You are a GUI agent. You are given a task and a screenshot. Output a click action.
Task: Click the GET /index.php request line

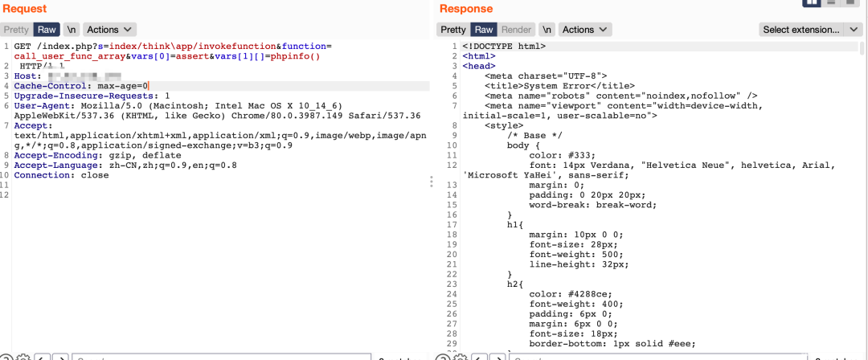tap(173, 47)
